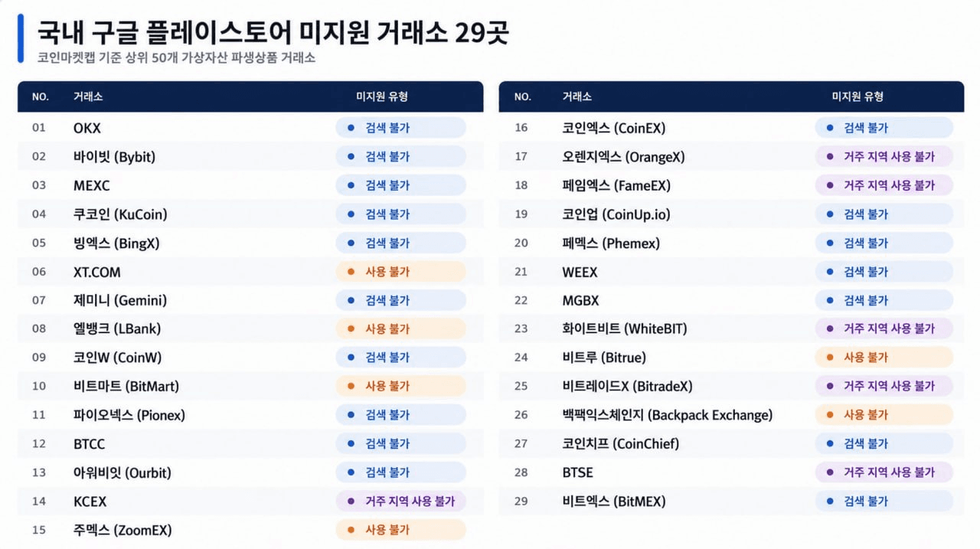Click the purple dot in OrangeX status badge
The width and height of the screenshot is (980, 549).
(829, 157)
